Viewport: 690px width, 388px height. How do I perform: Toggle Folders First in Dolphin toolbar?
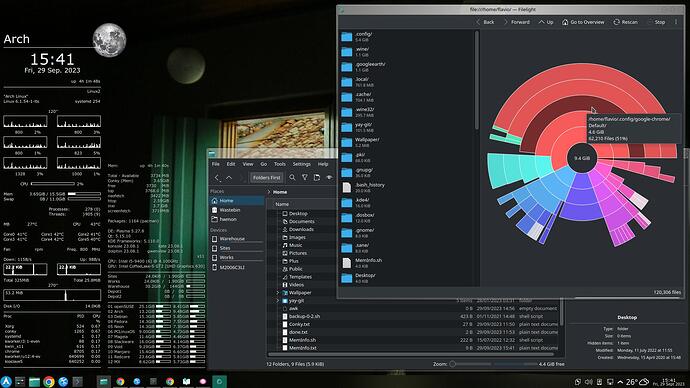(x=266, y=178)
